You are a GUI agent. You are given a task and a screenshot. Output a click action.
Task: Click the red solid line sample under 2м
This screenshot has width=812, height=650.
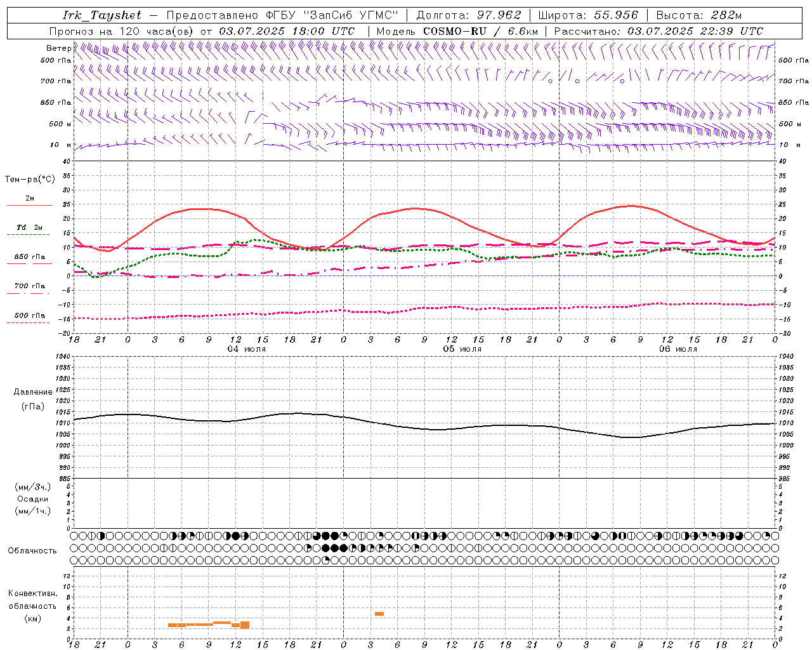(x=29, y=206)
